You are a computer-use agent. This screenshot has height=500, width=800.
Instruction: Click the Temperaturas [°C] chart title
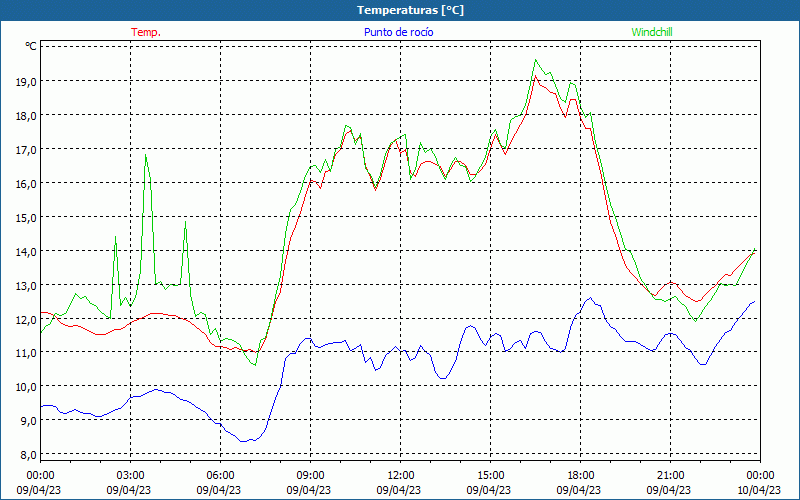[410, 10]
